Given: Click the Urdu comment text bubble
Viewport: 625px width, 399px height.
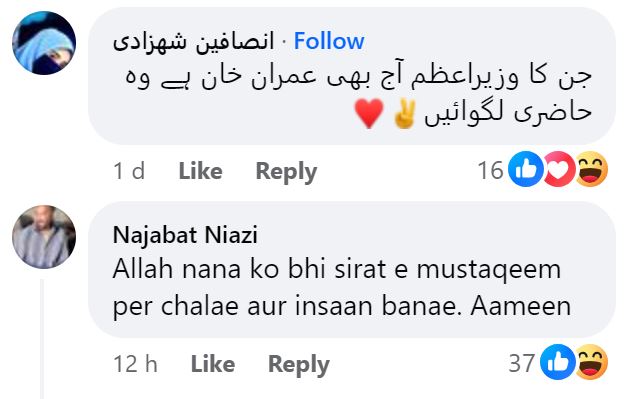Looking at the screenshot, I should (352, 76).
